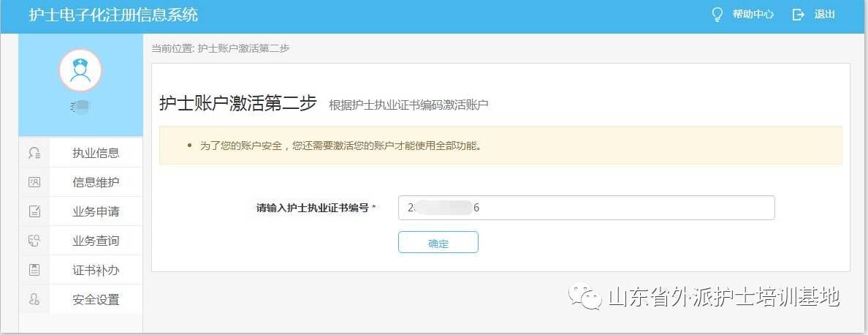This screenshot has width=868, height=335.
Task: Click the icon beside 业务查询
Action: 34,241
